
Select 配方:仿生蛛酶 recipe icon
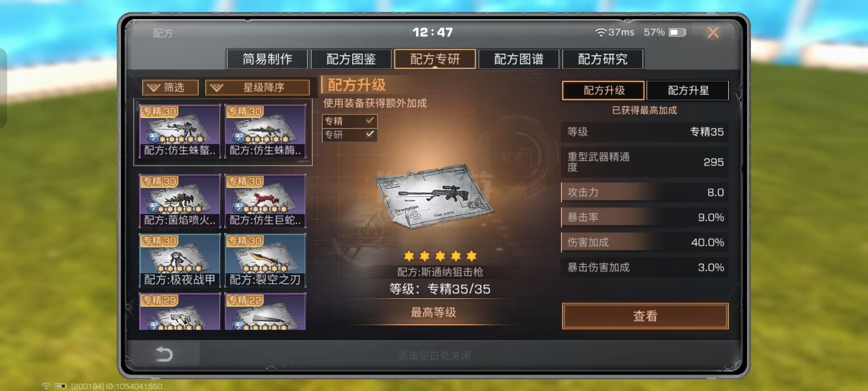click(265, 131)
